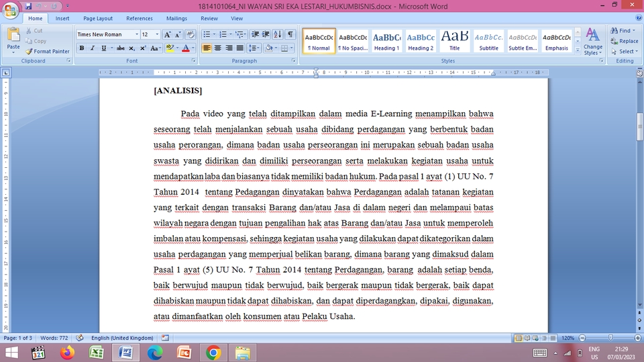Open the Times New Roman font list
This screenshot has height=362, width=644.
point(137,34)
